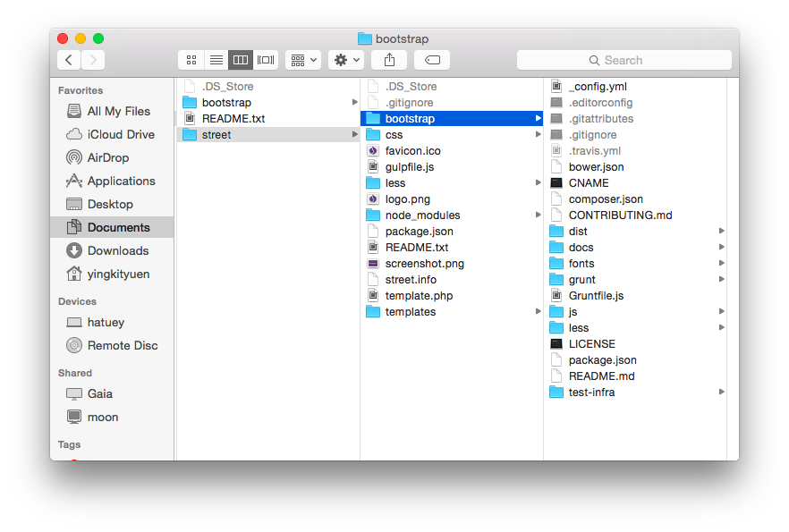This screenshot has width=789, height=532.
Task: Select Applications in the sidebar
Action: coord(121,181)
